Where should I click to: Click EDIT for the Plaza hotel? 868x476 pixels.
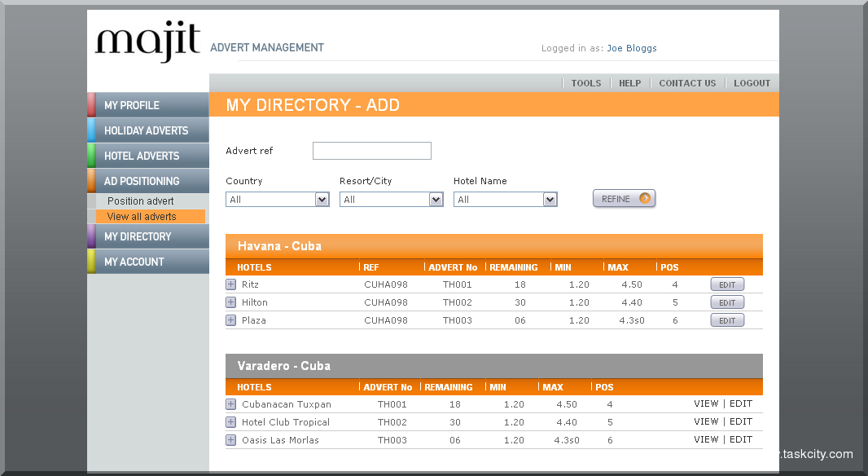pos(726,320)
